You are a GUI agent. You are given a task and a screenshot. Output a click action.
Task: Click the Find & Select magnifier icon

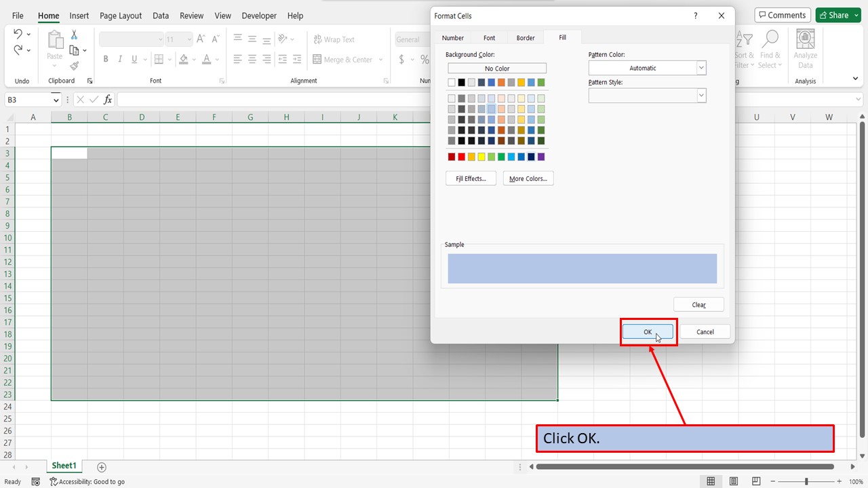click(770, 49)
